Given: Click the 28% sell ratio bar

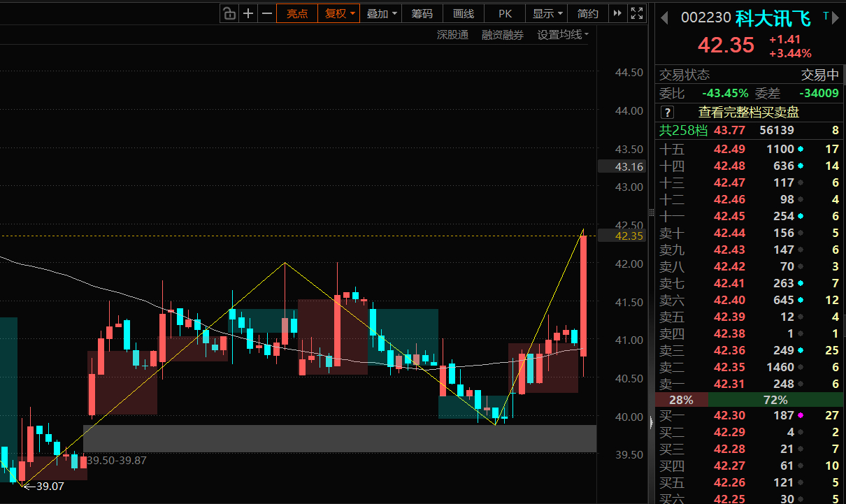Looking at the screenshot, I should click(x=682, y=400).
